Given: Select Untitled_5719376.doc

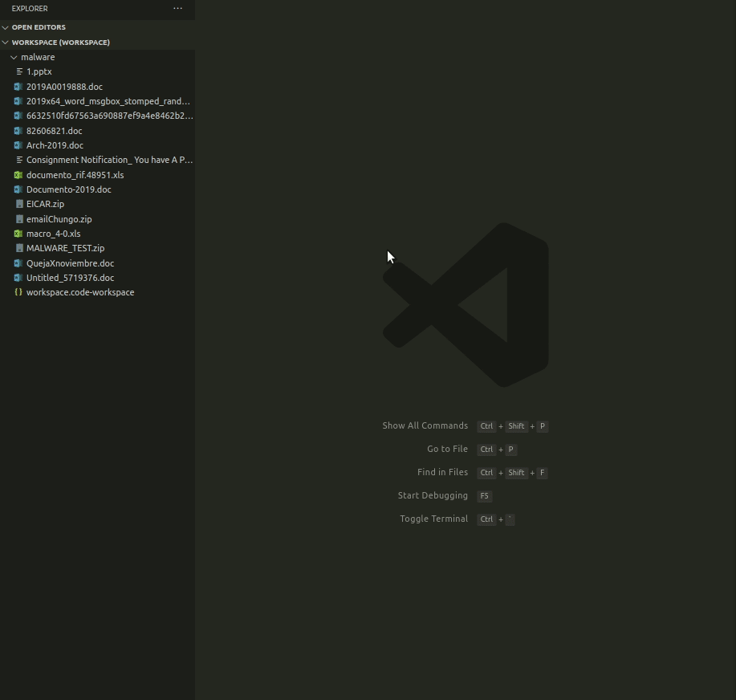Looking at the screenshot, I should pyautogui.click(x=70, y=278).
